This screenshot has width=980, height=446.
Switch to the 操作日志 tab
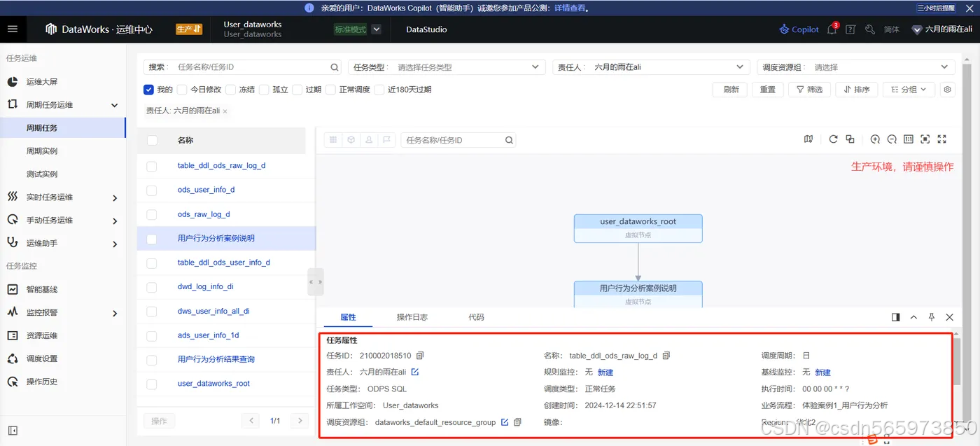coord(412,317)
